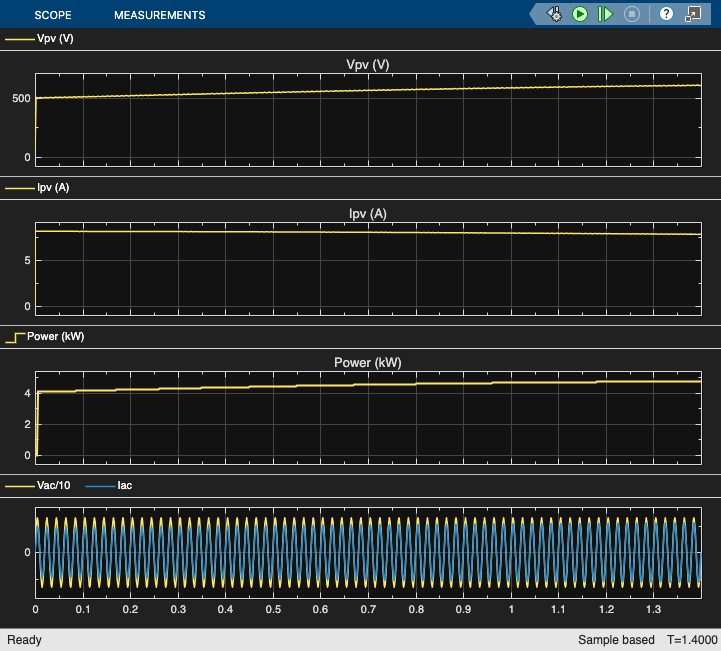Click the Sample based status label
This screenshot has width=721, height=651.
(616, 639)
